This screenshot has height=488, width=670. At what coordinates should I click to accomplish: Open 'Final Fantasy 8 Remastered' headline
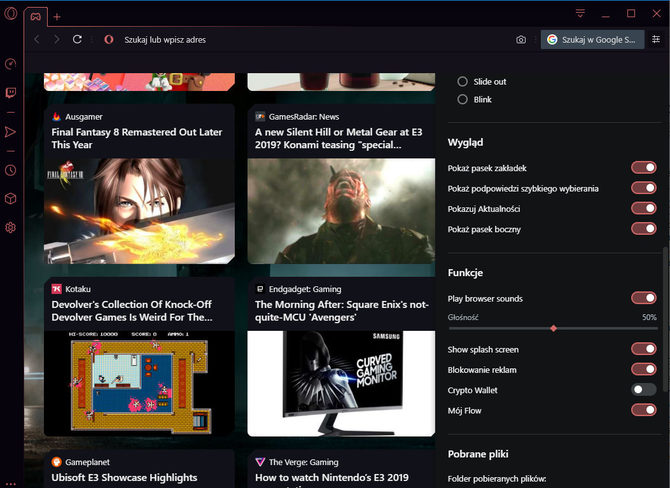click(x=137, y=138)
